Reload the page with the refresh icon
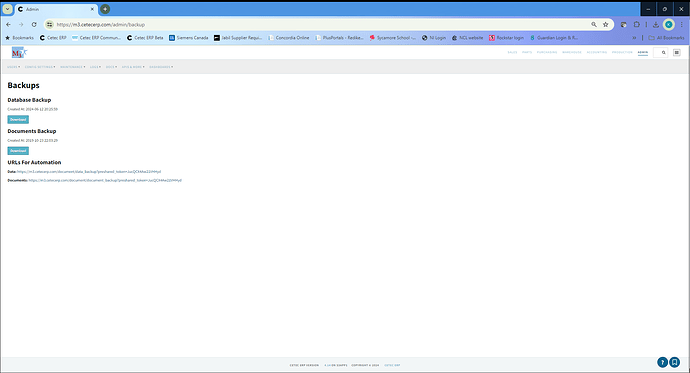The width and height of the screenshot is (690, 373). [34, 25]
